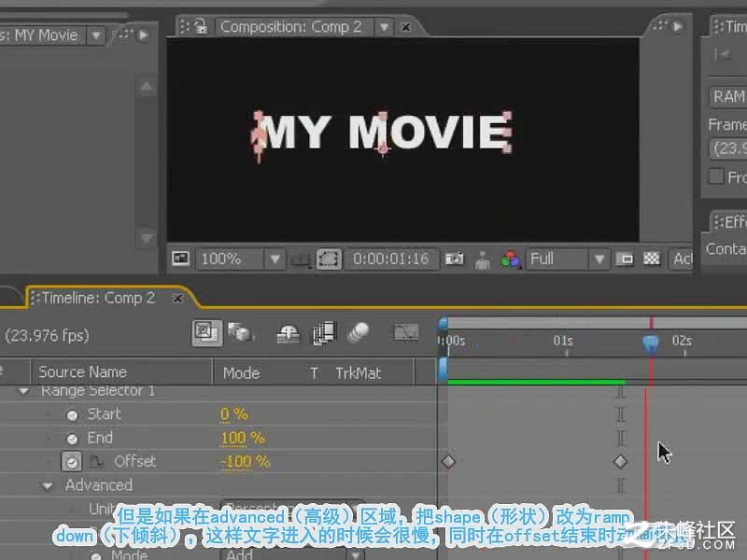Toggle the Region of Interest icon
The width and height of the screenshot is (747, 560).
click(x=625, y=259)
